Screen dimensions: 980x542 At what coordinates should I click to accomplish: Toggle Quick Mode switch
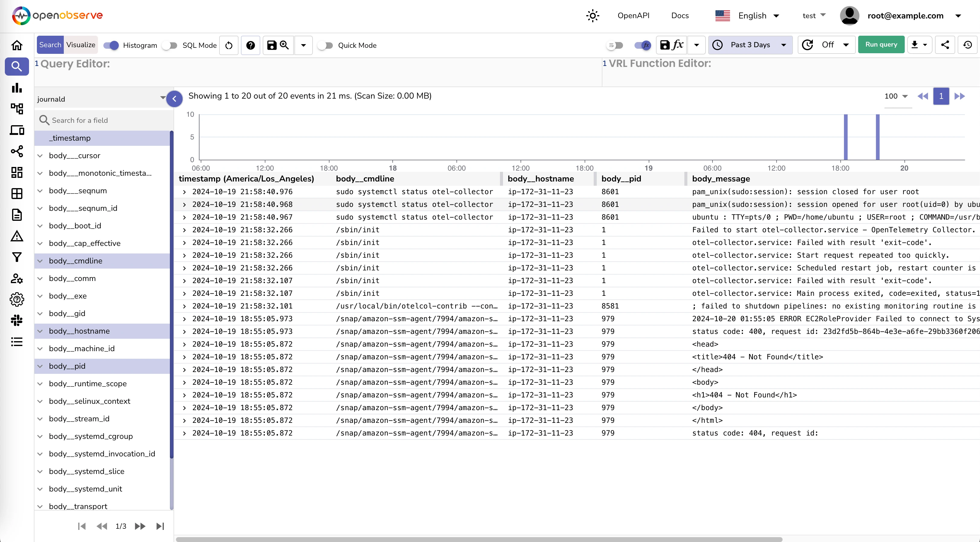[326, 45]
